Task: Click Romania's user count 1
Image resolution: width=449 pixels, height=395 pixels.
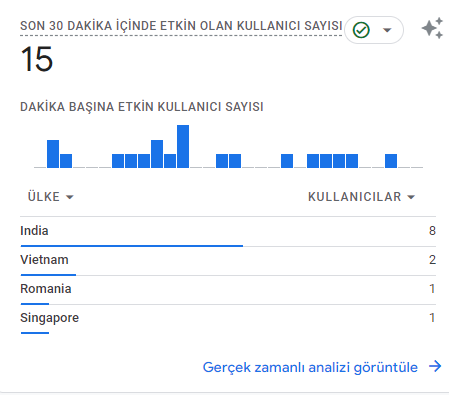Action: coord(432,289)
